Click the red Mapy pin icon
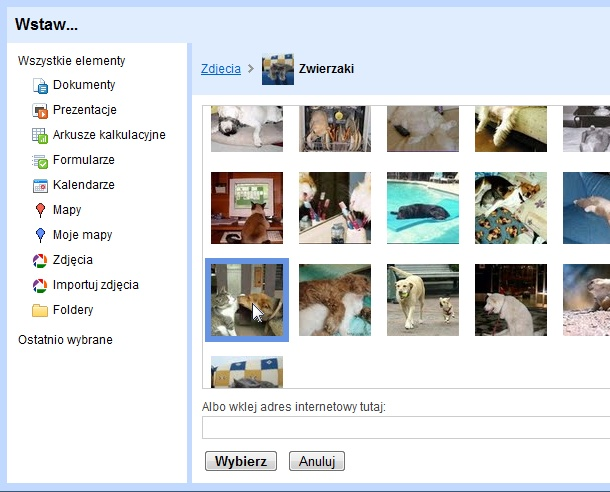Viewport: 610px width, 492px height. (x=40, y=210)
